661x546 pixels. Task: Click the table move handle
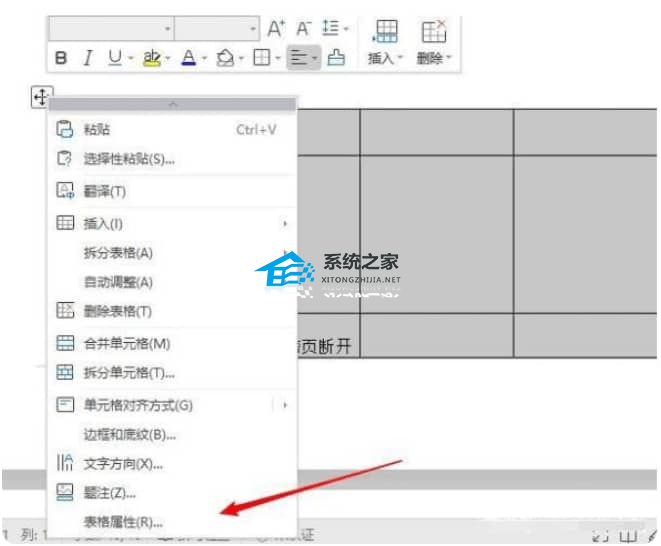pos(42,97)
